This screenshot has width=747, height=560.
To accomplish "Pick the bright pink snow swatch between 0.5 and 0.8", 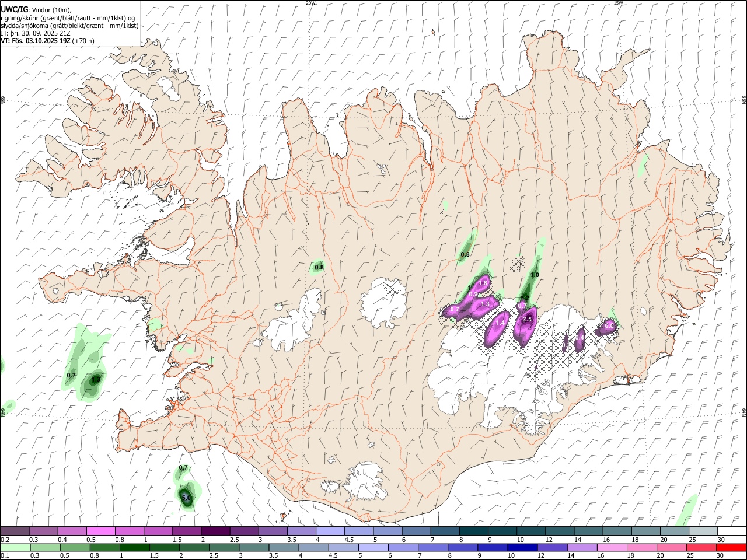I will tap(100, 531).
